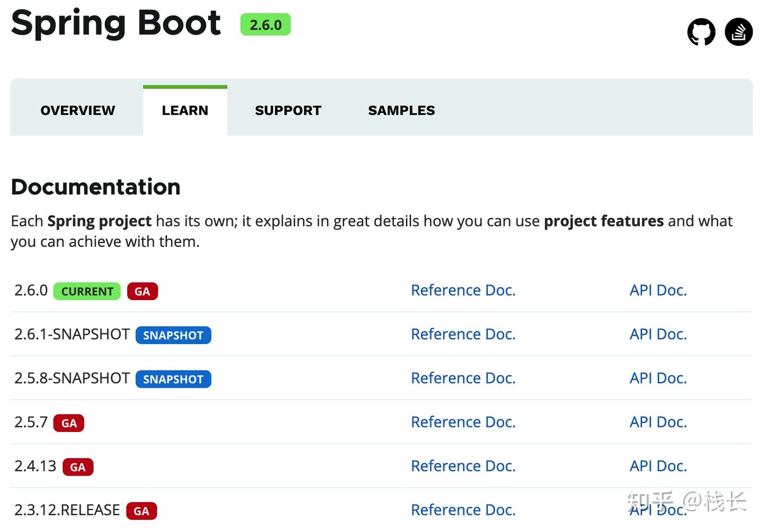The height and width of the screenshot is (532, 766).
Task: Click the SNAPSHOT badge for 2.6.1-SNAPSHOT
Action: pyautogui.click(x=173, y=335)
